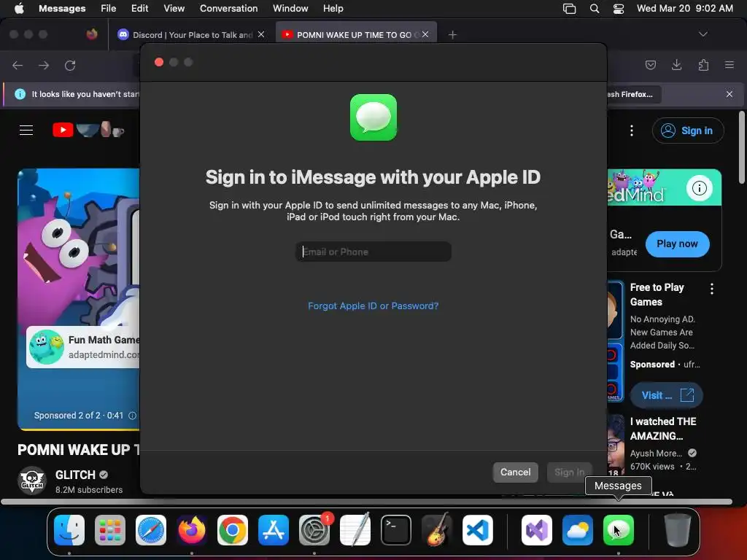This screenshot has width=747, height=560.
Task: Open GarageBand guitar icon in Dock
Action: click(x=437, y=529)
